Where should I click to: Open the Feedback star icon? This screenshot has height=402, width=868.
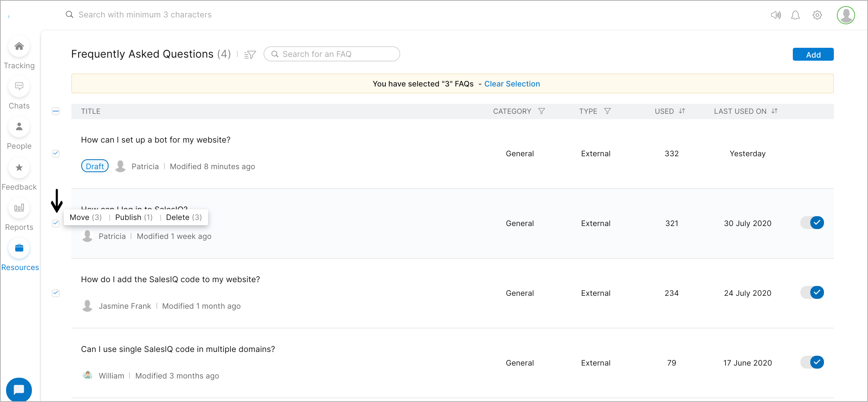click(x=19, y=168)
